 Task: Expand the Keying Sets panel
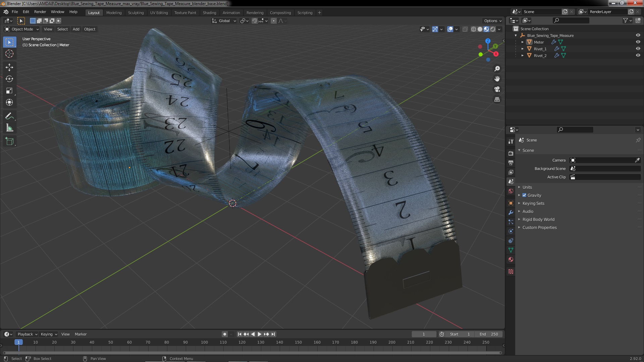(x=533, y=203)
